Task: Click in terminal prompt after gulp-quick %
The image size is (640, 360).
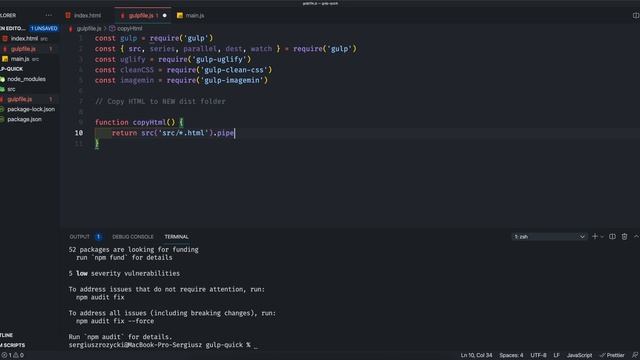Action: click(x=256, y=345)
